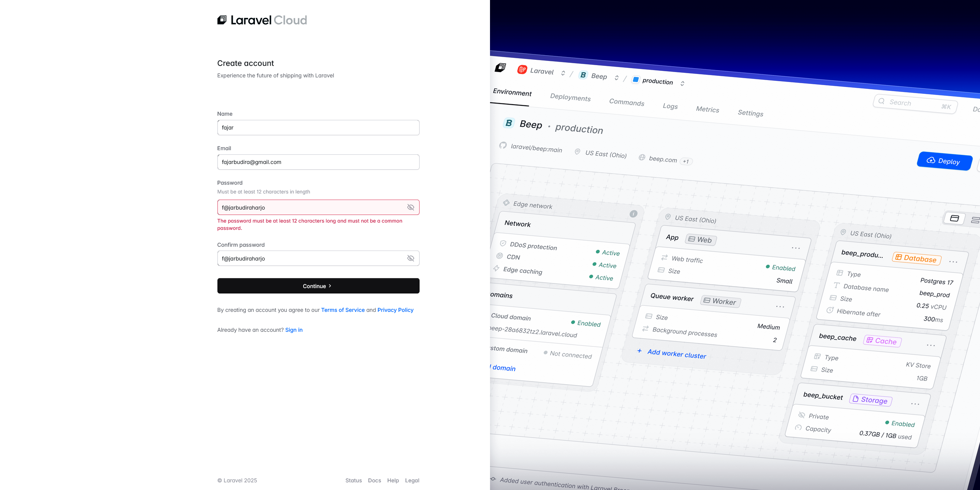
Task: Click Add worker cluster
Action: (672, 353)
